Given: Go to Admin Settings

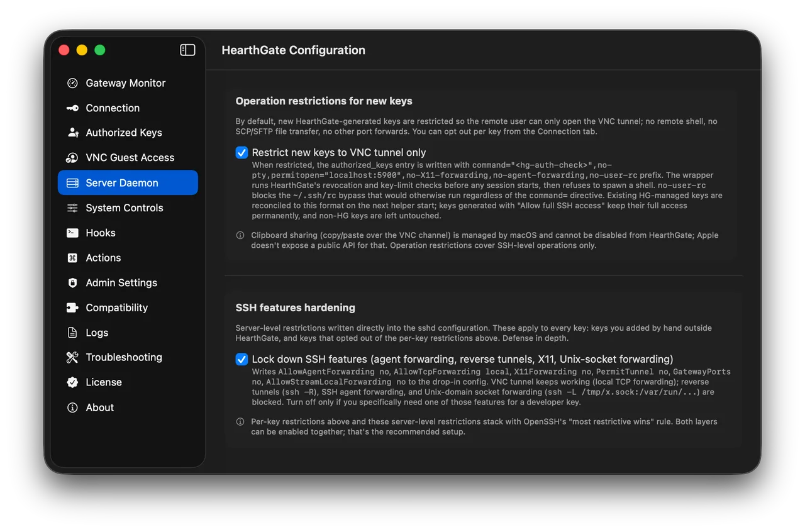Looking at the screenshot, I should click(x=128, y=283).
